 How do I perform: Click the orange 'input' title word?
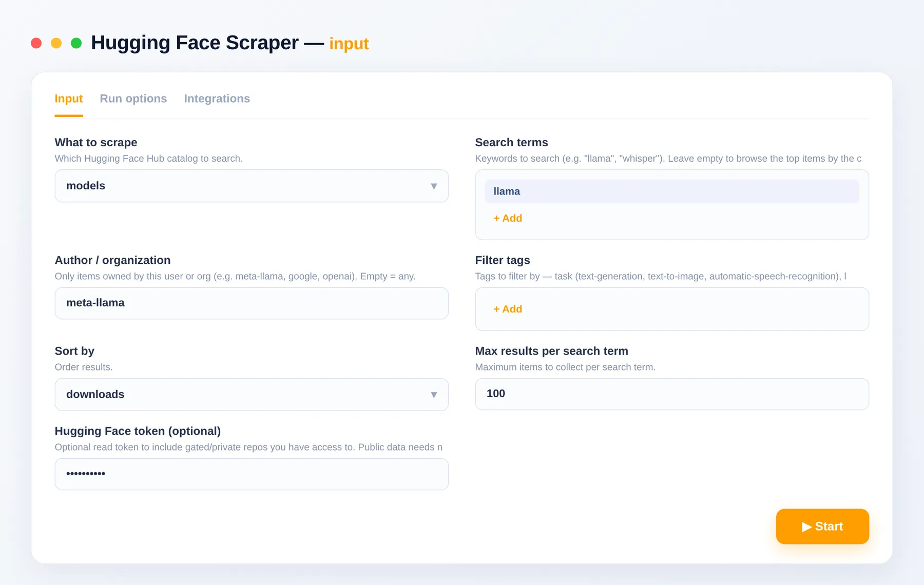(349, 44)
